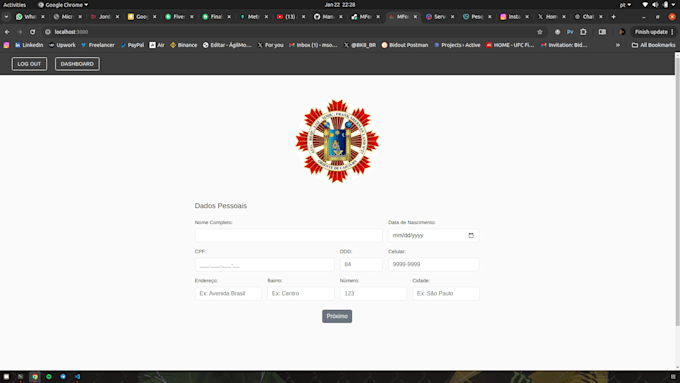Open the Chrome profile avatar
This screenshot has height=383, width=680.
point(621,32)
